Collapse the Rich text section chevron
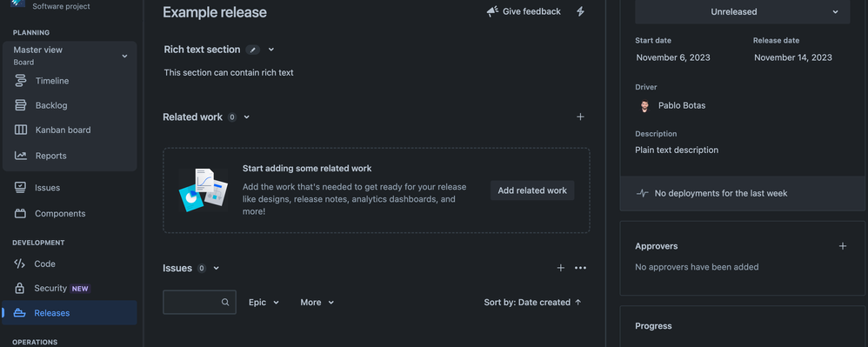Viewport: 868px width, 347px height. point(271,50)
